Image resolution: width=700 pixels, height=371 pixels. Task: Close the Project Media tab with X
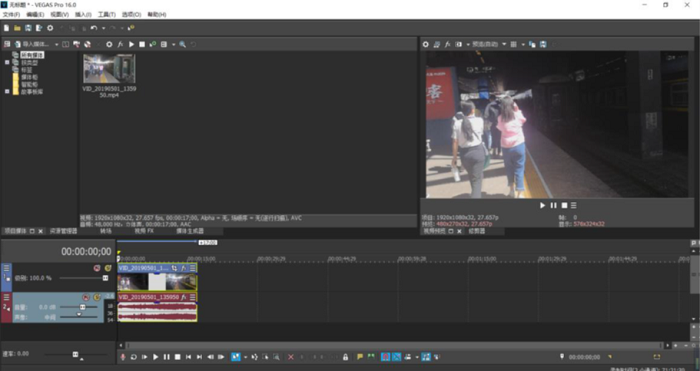click(40, 231)
